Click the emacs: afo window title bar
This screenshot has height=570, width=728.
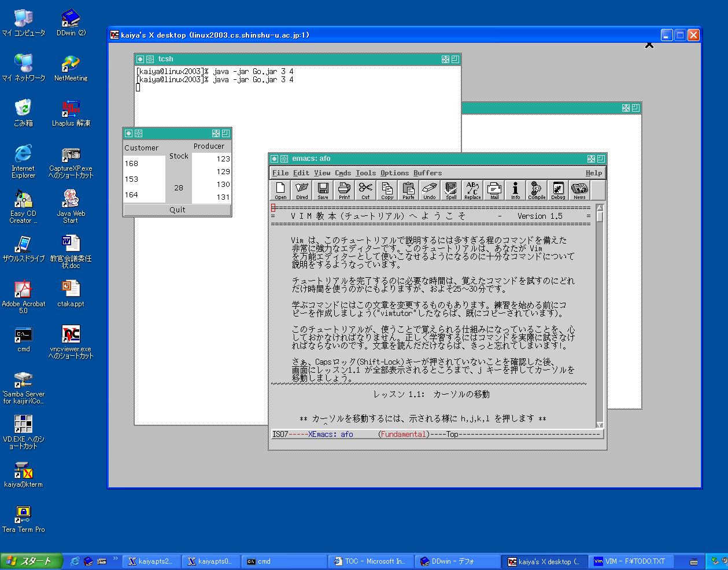coord(438,159)
